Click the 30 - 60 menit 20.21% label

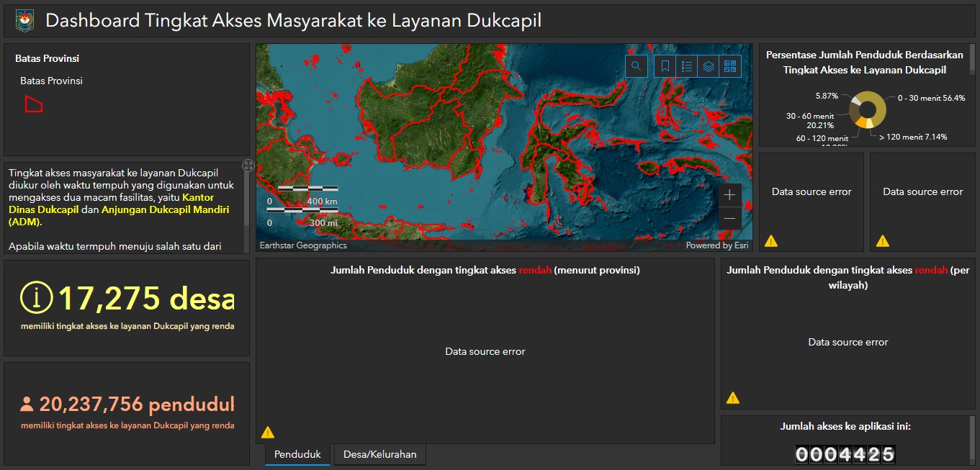(810, 120)
